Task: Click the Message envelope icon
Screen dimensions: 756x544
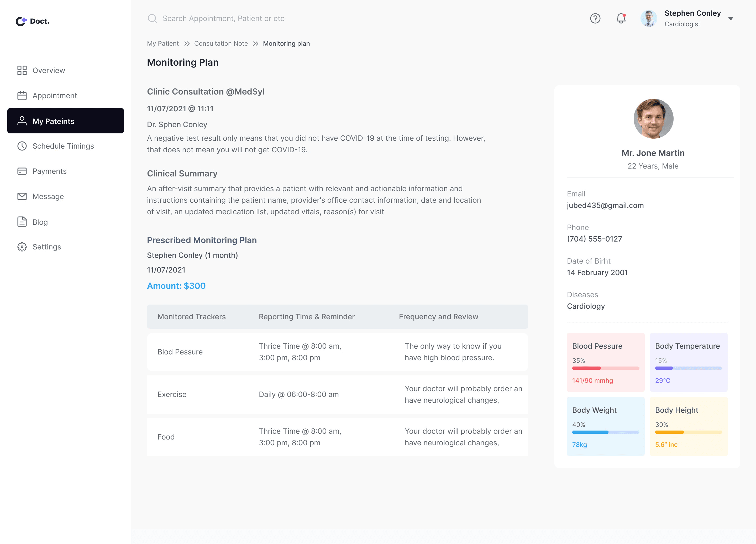Action: (x=22, y=196)
